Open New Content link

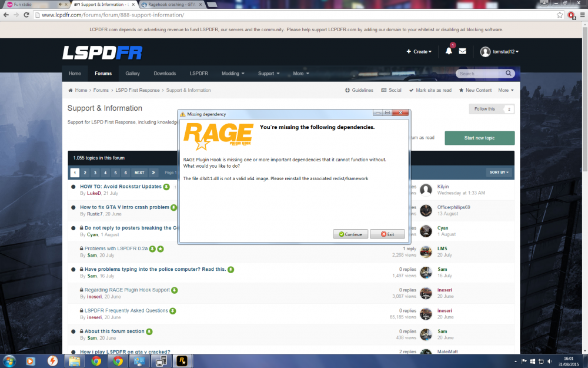(x=475, y=90)
